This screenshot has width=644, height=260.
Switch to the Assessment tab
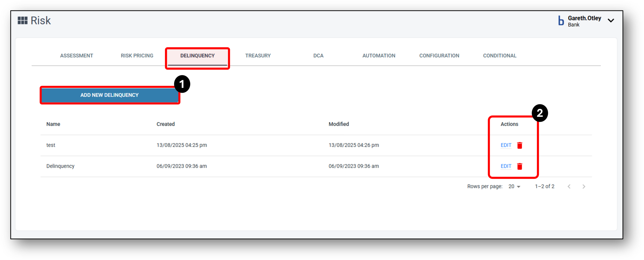tap(76, 56)
